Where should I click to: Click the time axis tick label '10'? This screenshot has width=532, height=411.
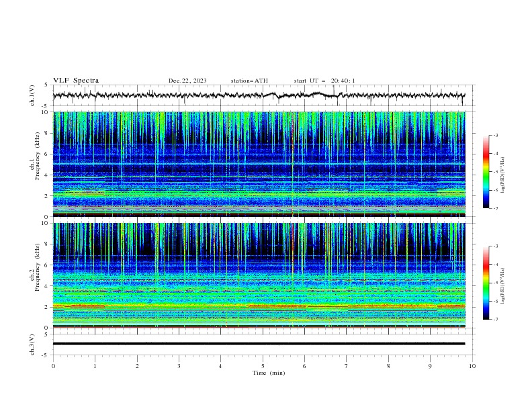[472, 366]
